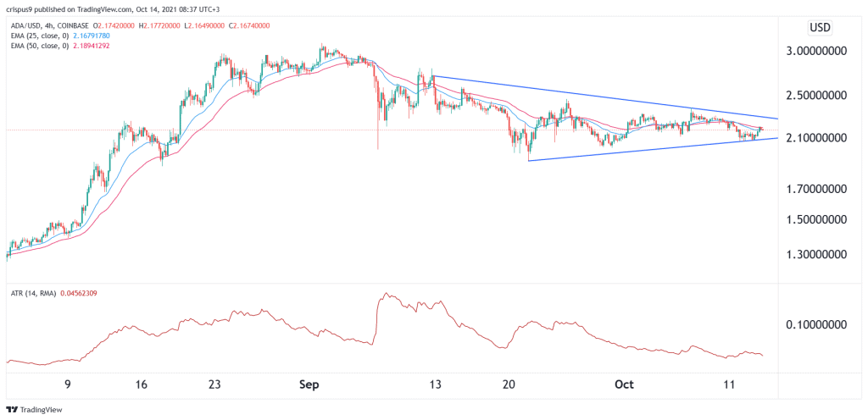Click the 23 date axis label
Screen dimensions: 868x420
coord(215,384)
